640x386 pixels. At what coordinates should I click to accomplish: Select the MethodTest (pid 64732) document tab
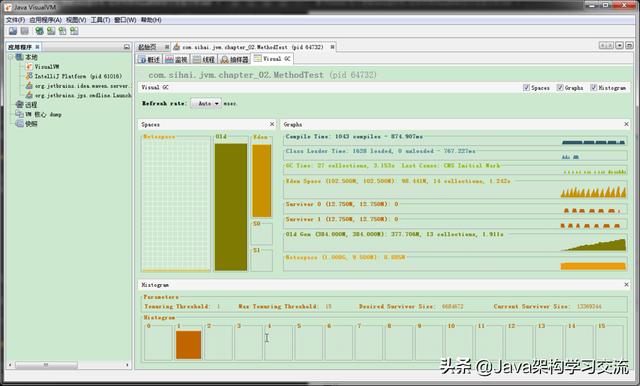coord(252,47)
